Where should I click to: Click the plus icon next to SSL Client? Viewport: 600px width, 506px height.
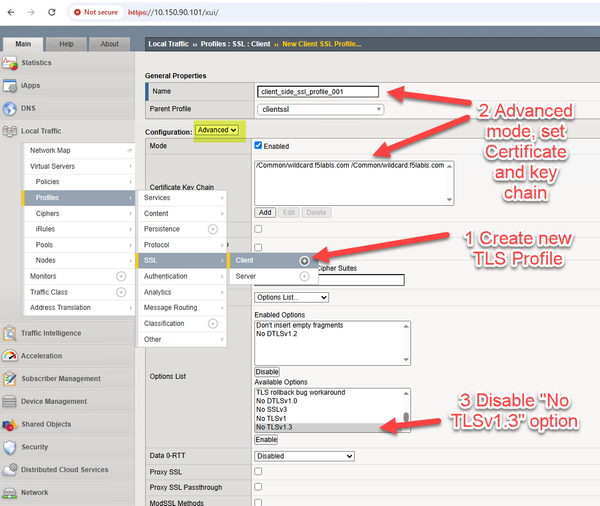[304, 260]
